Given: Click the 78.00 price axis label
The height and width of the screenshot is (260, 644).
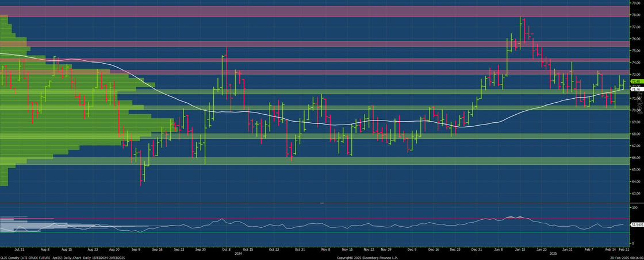Looking at the screenshot, I should pyautogui.click(x=636, y=15).
